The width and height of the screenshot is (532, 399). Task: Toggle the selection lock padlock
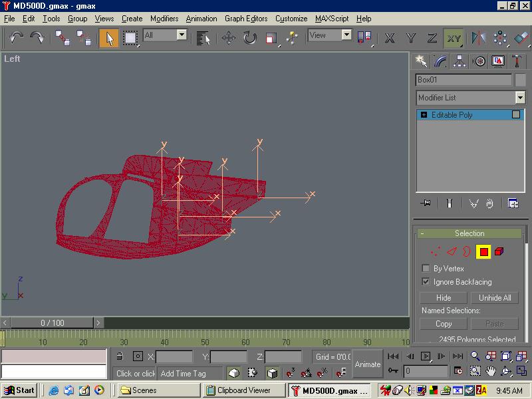coord(120,356)
